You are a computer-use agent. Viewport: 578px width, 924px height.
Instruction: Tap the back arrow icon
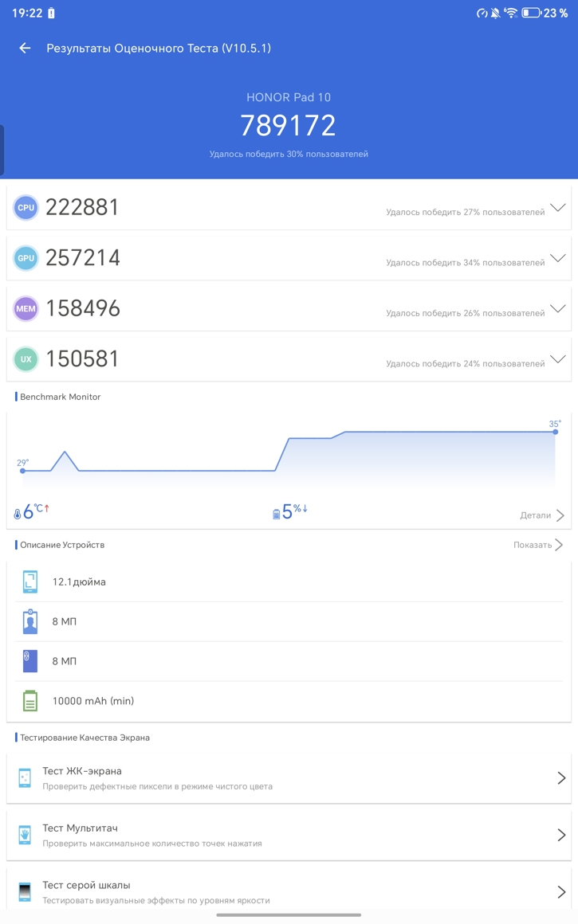tap(25, 49)
